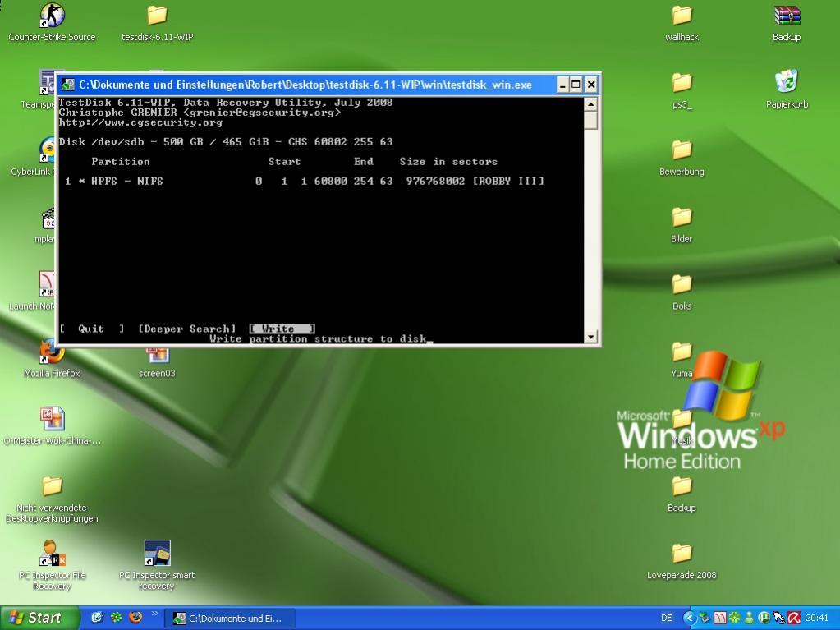Click the Start button
This screenshot has width=840, height=630.
click(x=39, y=619)
